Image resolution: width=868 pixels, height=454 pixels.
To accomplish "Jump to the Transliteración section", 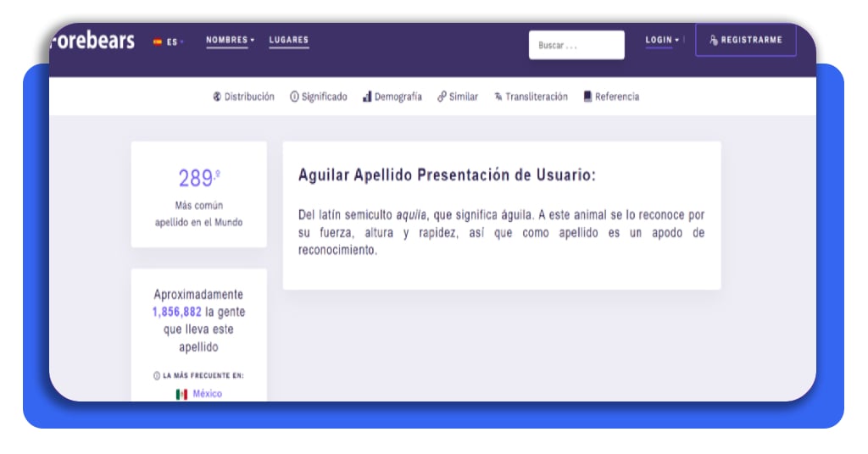I will coord(531,97).
